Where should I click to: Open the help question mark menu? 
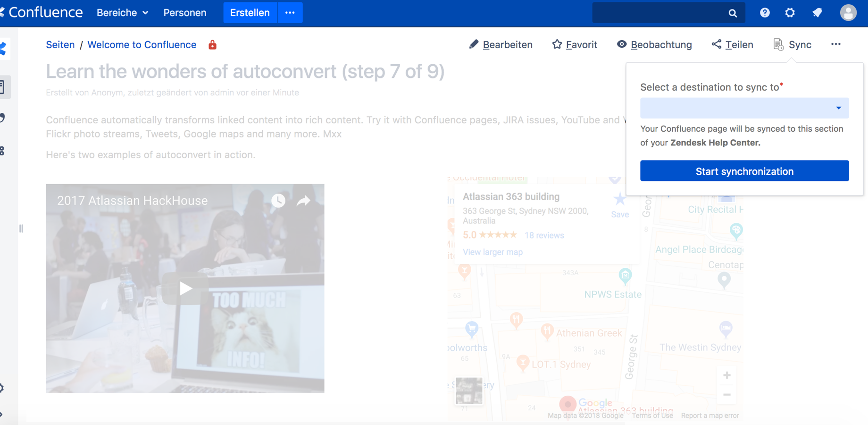point(765,13)
